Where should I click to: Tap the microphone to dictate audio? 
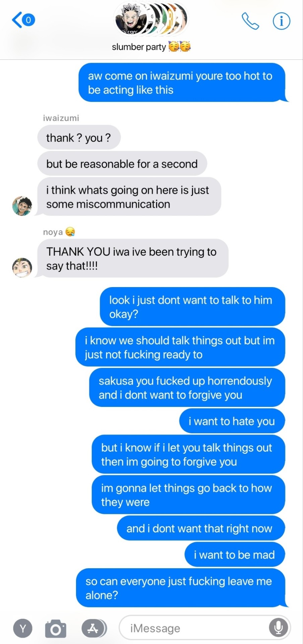tap(278, 628)
